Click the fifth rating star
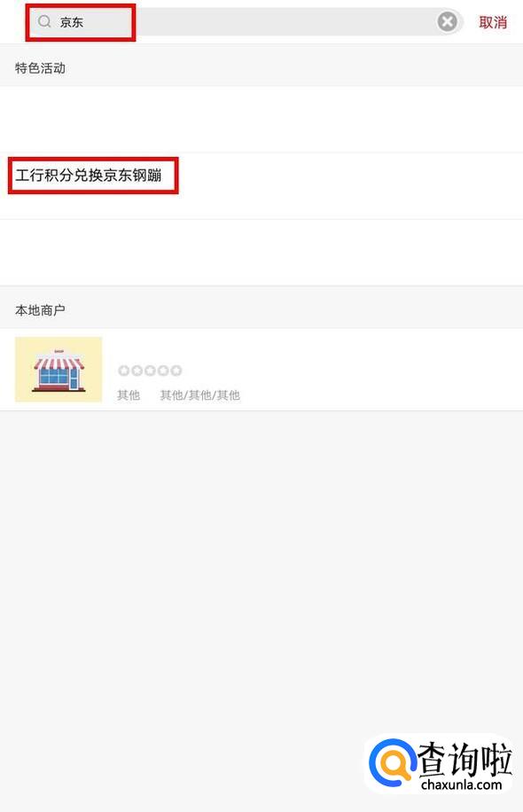The image size is (523, 812). (x=176, y=371)
